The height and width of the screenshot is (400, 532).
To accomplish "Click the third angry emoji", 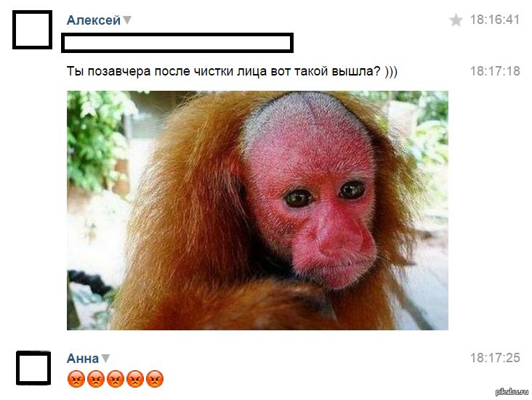I will click(116, 379).
